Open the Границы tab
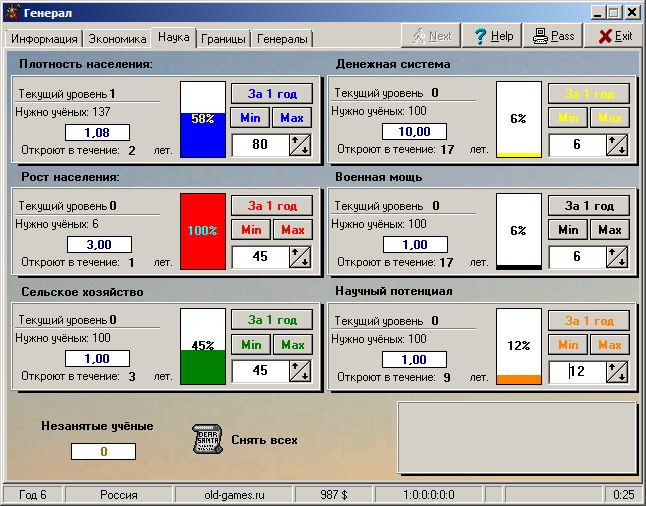 [x=223, y=39]
